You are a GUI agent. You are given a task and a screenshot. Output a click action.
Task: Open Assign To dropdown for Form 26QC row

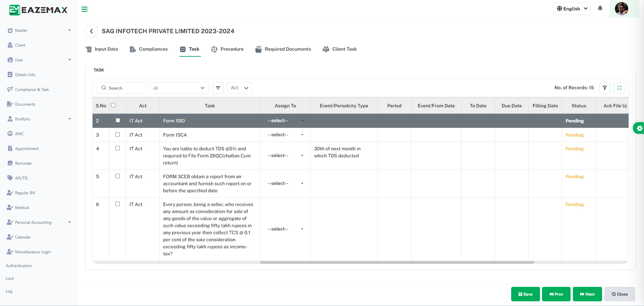pyautogui.click(x=285, y=156)
